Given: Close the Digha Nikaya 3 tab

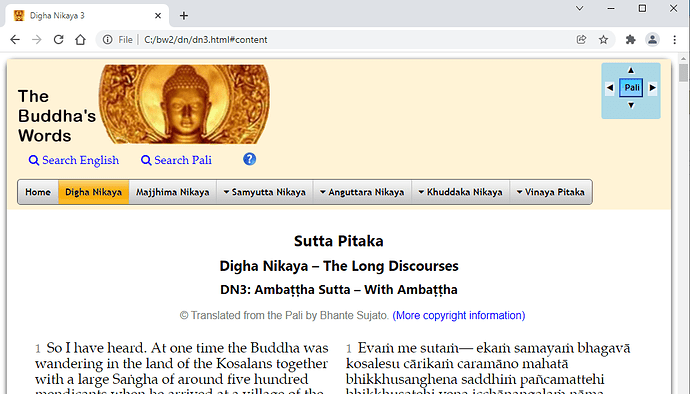Looking at the screenshot, I should [x=158, y=16].
